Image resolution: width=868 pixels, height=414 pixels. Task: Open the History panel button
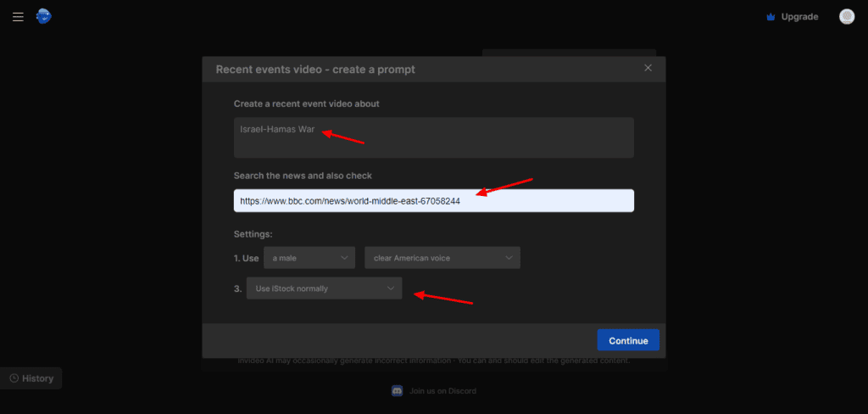point(31,378)
